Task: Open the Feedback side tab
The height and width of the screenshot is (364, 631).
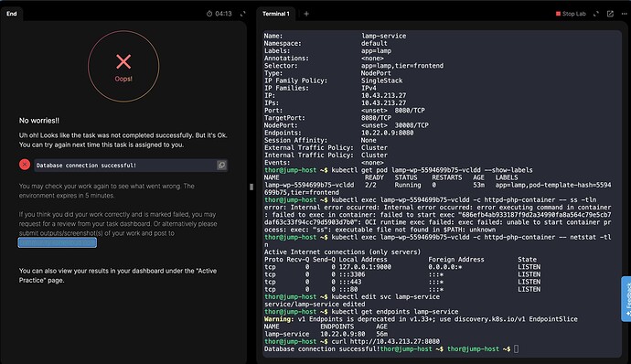Action: click(626, 299)
